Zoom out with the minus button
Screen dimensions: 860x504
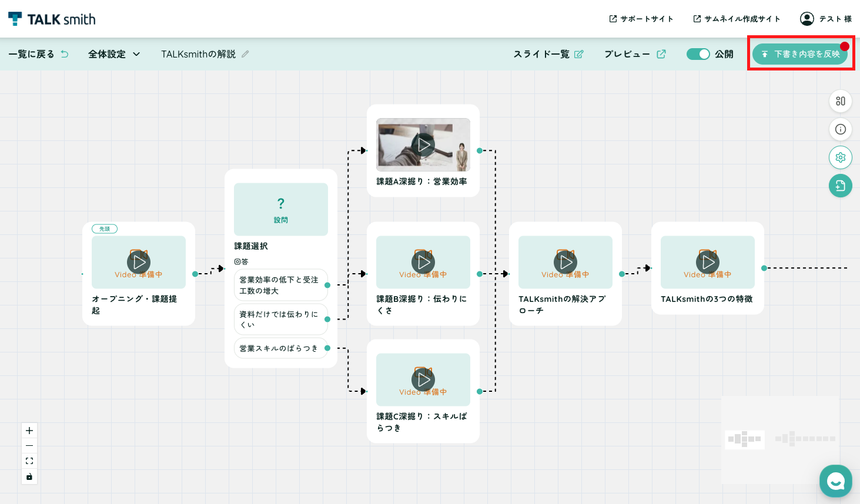(x=29, y=446)
